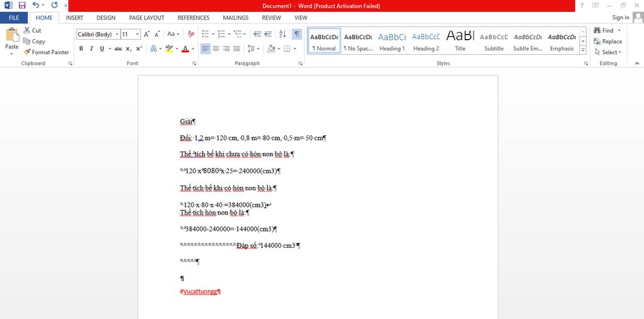The height and width of the screenshot is (319, 644).
Task: Expand the Paste options arrow
Action: [x=11, y=54]
